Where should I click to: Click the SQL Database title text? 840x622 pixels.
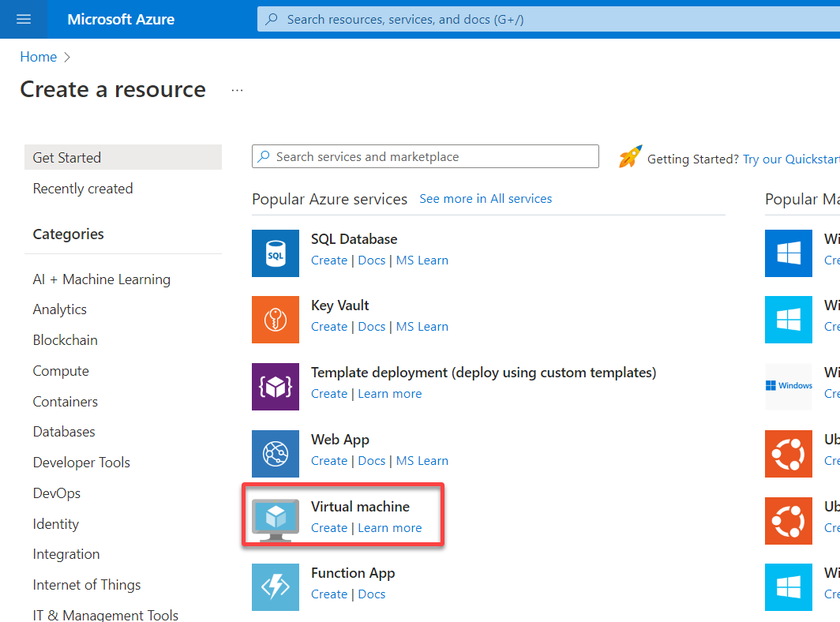pyautogui.click(x=354, y=239)
